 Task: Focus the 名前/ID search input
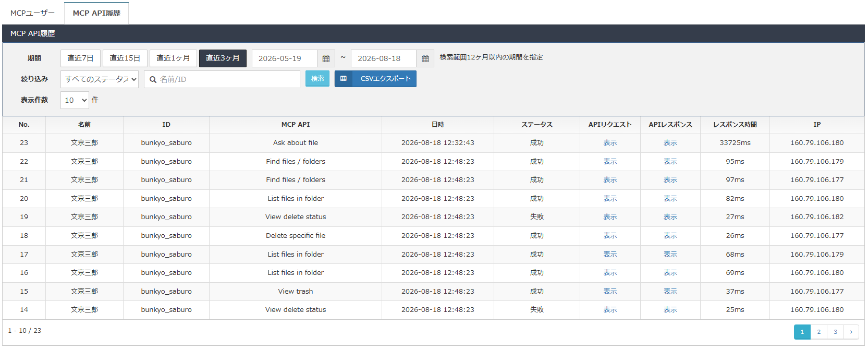pyautogui.click(x=222, y=79)
